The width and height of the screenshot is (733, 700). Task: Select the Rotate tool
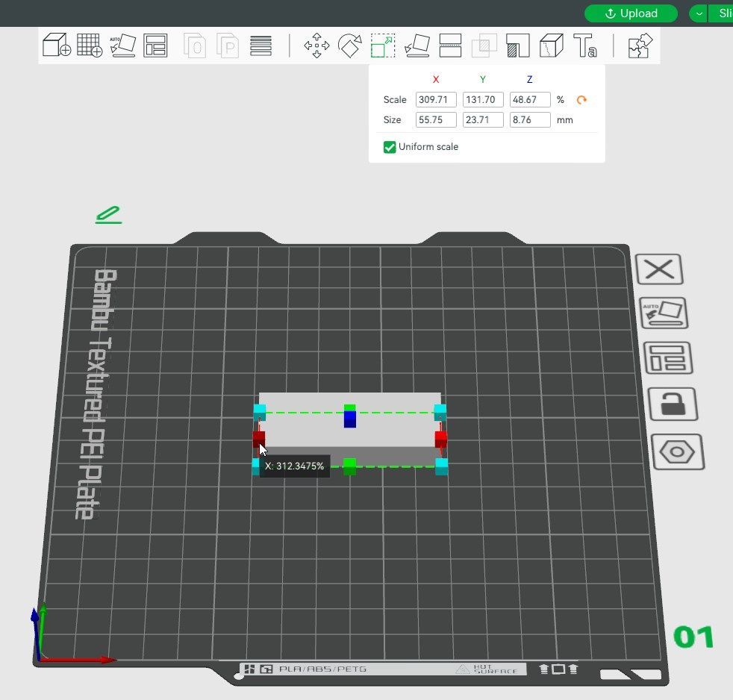[x=349, y=46]
